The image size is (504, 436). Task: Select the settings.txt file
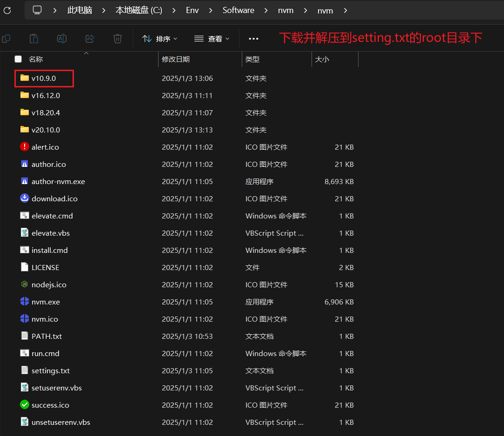click(50, 370)
